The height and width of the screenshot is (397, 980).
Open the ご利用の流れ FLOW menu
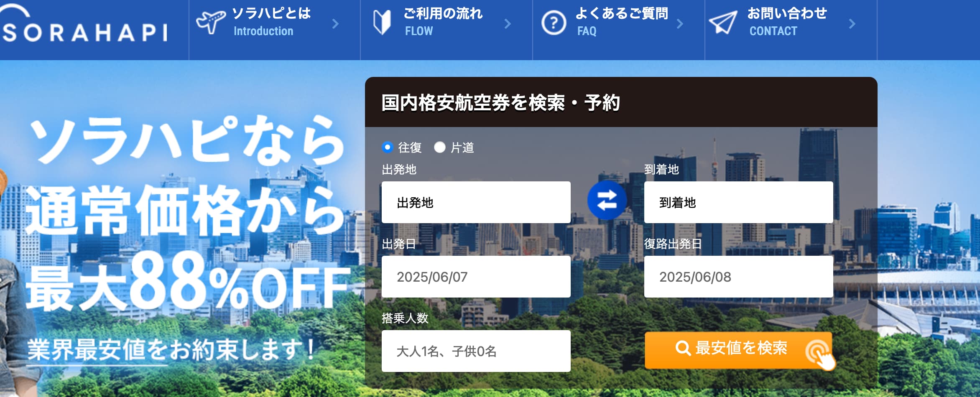coord(447,29)
